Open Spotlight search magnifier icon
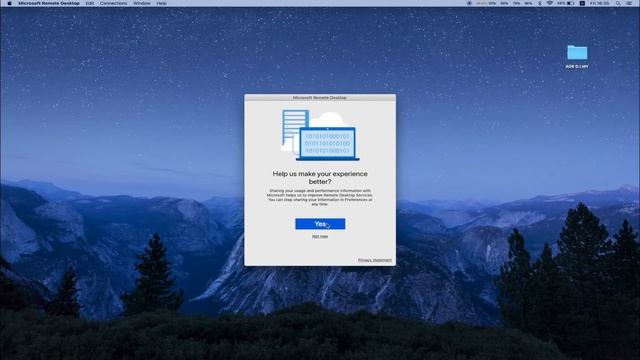Screen dimensions: 640x360 coord(618,3)
